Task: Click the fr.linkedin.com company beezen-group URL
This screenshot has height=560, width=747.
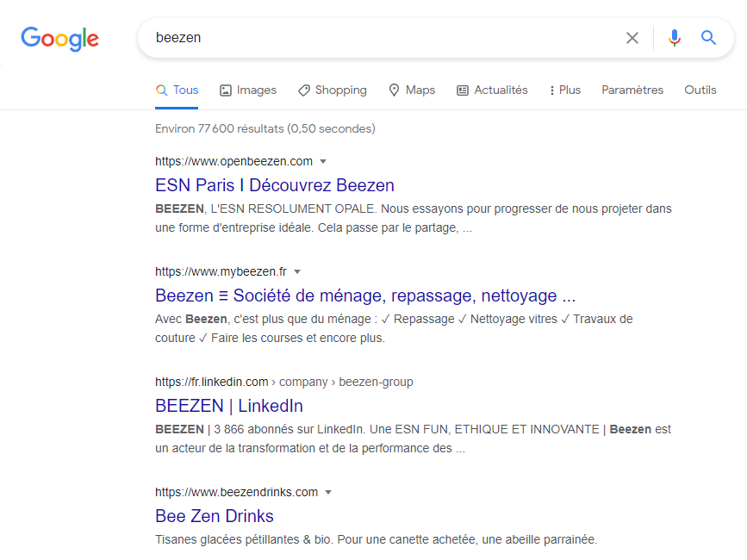Action: [x=284, y=382]
